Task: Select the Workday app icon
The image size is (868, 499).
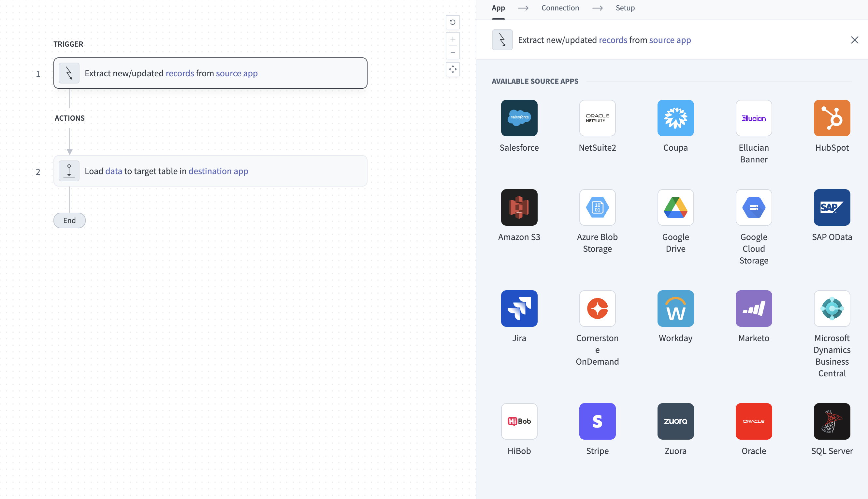Action: click(675, 309)
